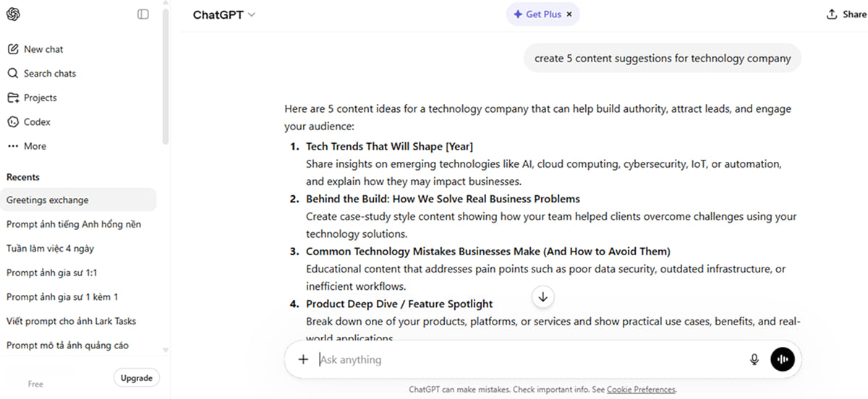Click the three-dot More icon

[x=13, y=146]
